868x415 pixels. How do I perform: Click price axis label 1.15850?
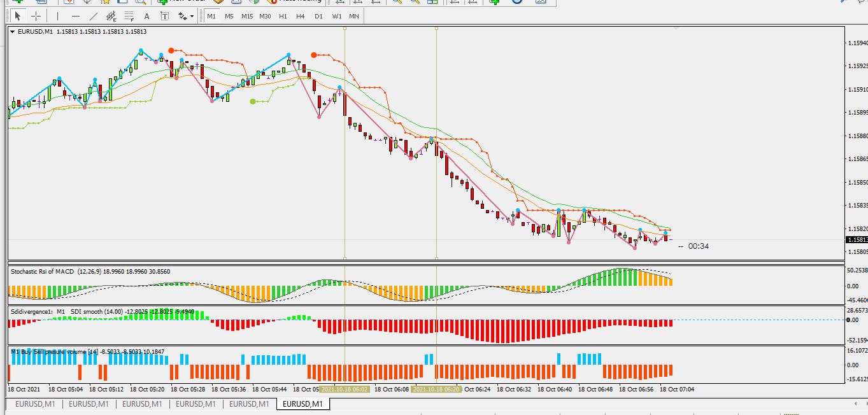(x=858, y=182)
